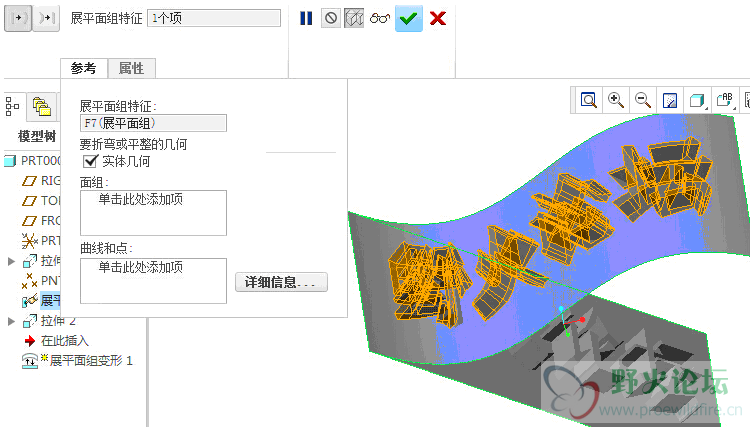The image size is (752, 428).
Task: Click the F7(展平面组) field
Action: (x=153, y=123)
